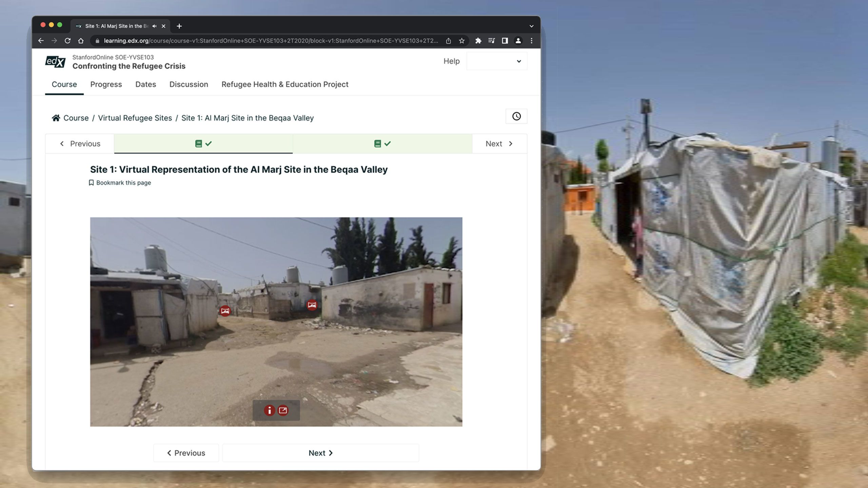Image resolution: width=868 pixels, height=488 pixels.
Task: Expand the tab search chevron
Action: pos(531,26)
